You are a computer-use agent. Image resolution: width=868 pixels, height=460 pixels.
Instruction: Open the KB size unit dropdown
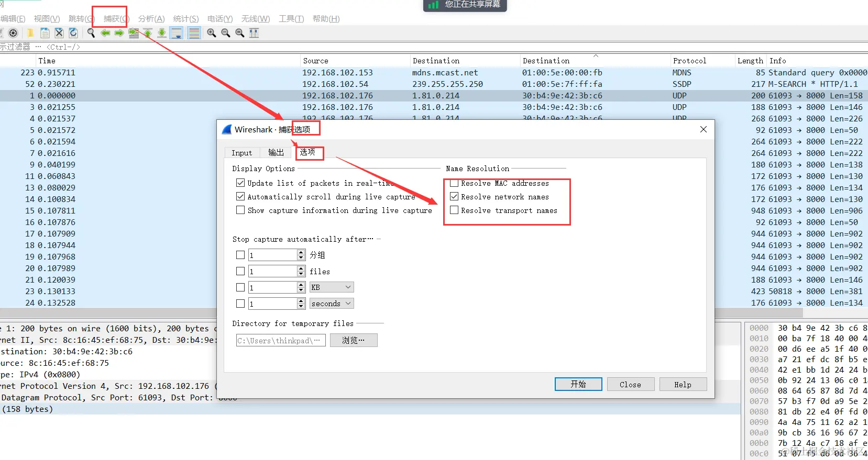point(332,287)
